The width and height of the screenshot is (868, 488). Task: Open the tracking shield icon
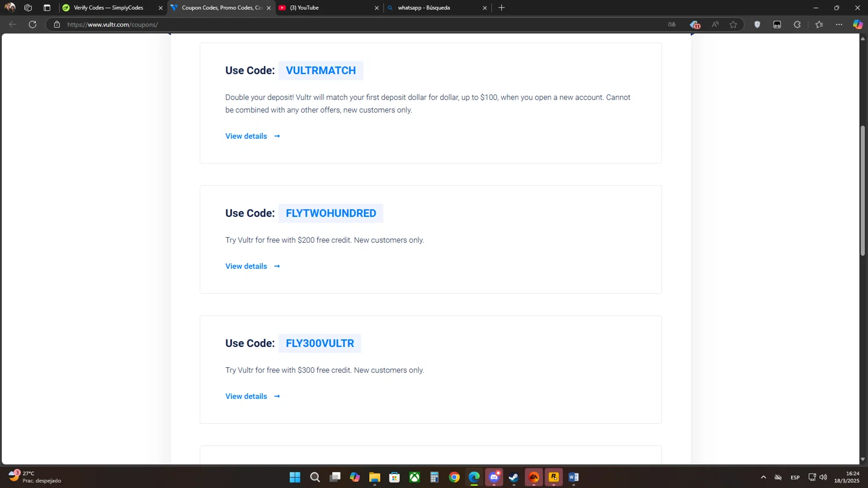pyautogui.click(x=757, y=24)
